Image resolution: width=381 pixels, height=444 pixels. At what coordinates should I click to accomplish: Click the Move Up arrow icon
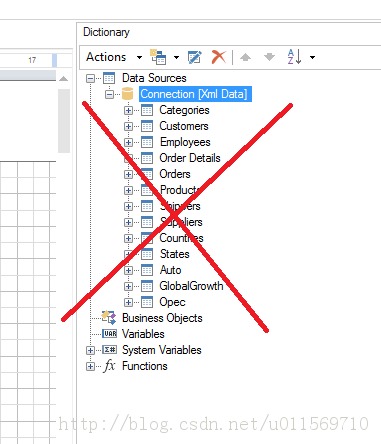point(245,57)
